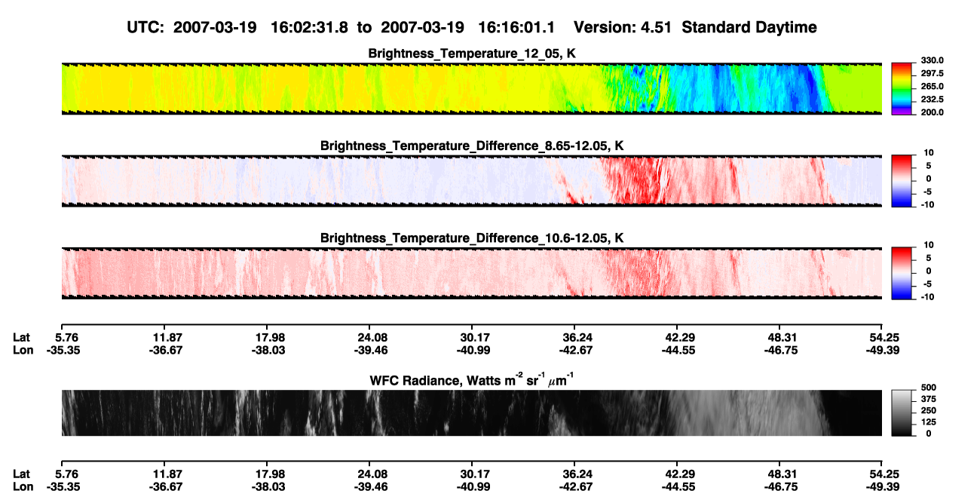Click latitude 42.29 on the lower axis
The image size is (980, 503).
677,474
